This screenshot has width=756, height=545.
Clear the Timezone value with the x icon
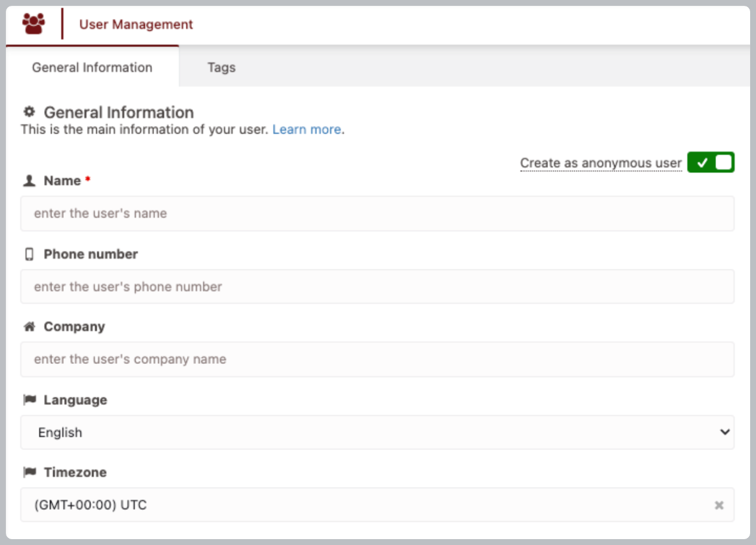point(719,505)
